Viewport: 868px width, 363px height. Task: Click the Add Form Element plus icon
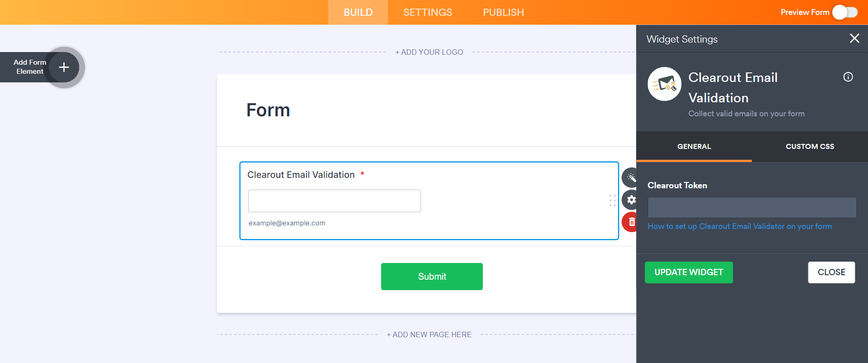click(64, 67)
